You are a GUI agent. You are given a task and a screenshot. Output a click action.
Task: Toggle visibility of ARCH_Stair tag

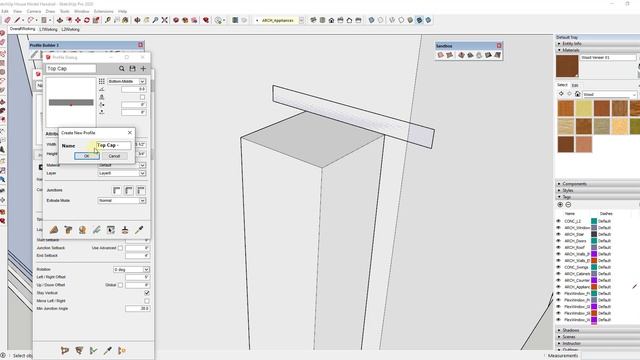(558, 234)
